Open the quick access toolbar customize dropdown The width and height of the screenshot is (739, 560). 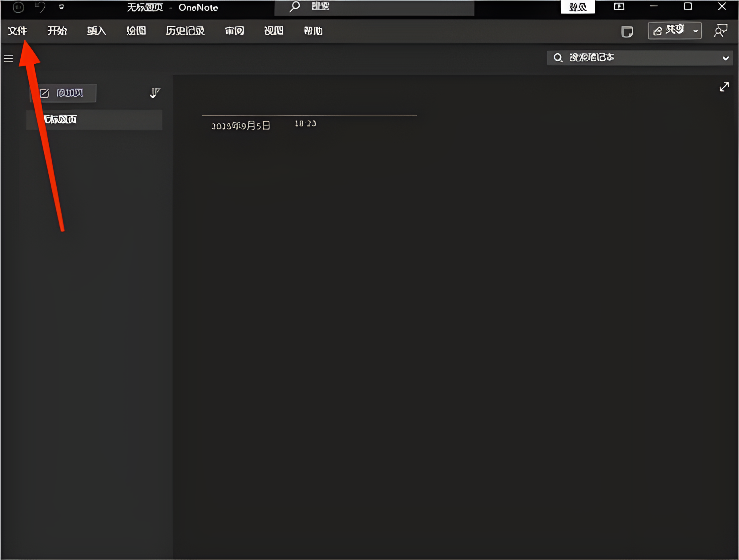62,7
